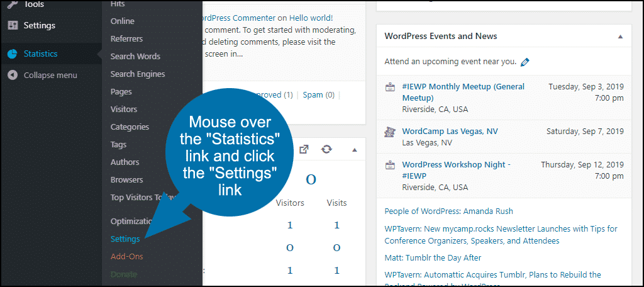
Task: Open Search Engines submenu entry
Action: 138,74
